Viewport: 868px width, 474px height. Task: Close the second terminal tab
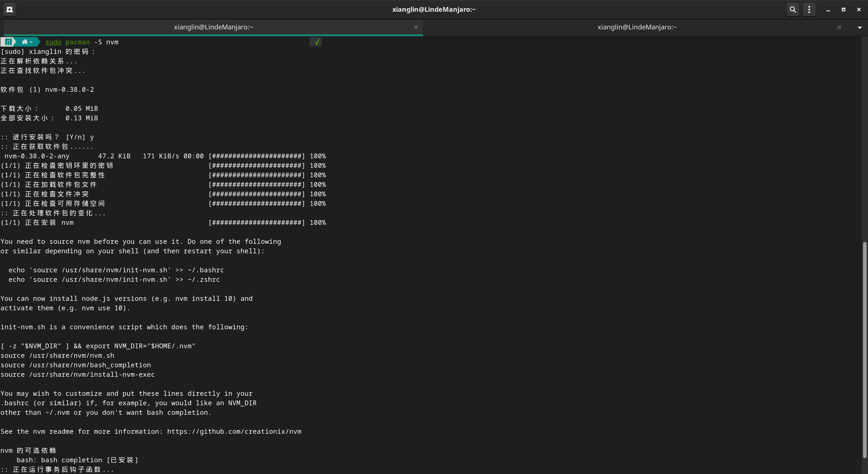[839, 27]
